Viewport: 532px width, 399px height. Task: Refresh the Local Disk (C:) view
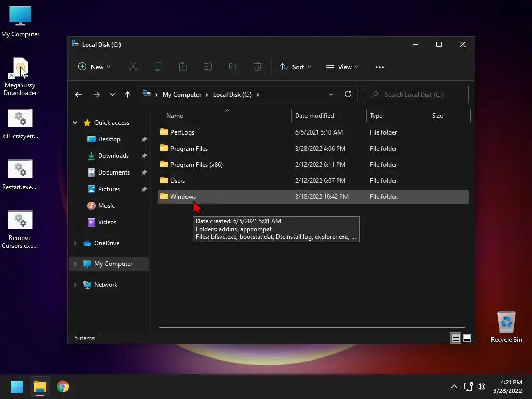point(348,95)
